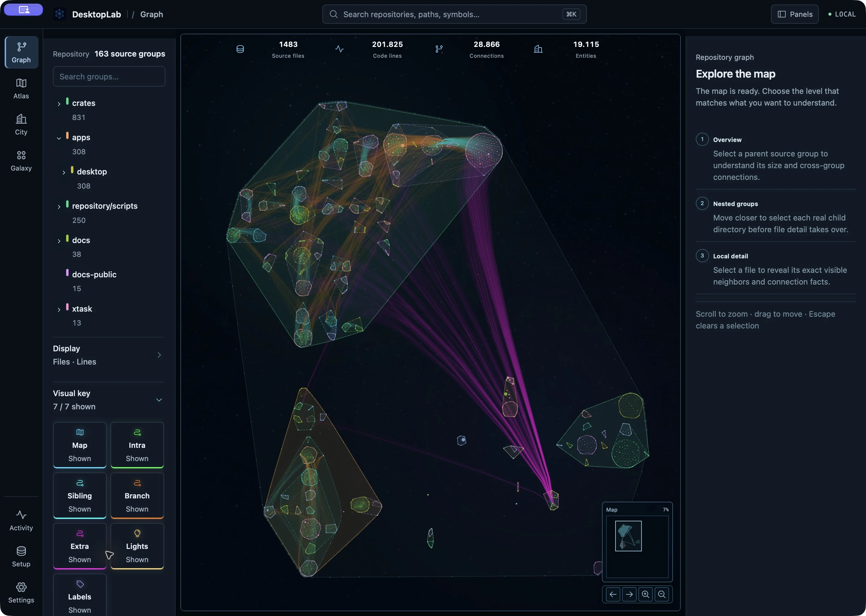Click the purple screen-share icon at top left
This screenshot has width=866, height=616.
pyautogui.click(x=23, y=10)
